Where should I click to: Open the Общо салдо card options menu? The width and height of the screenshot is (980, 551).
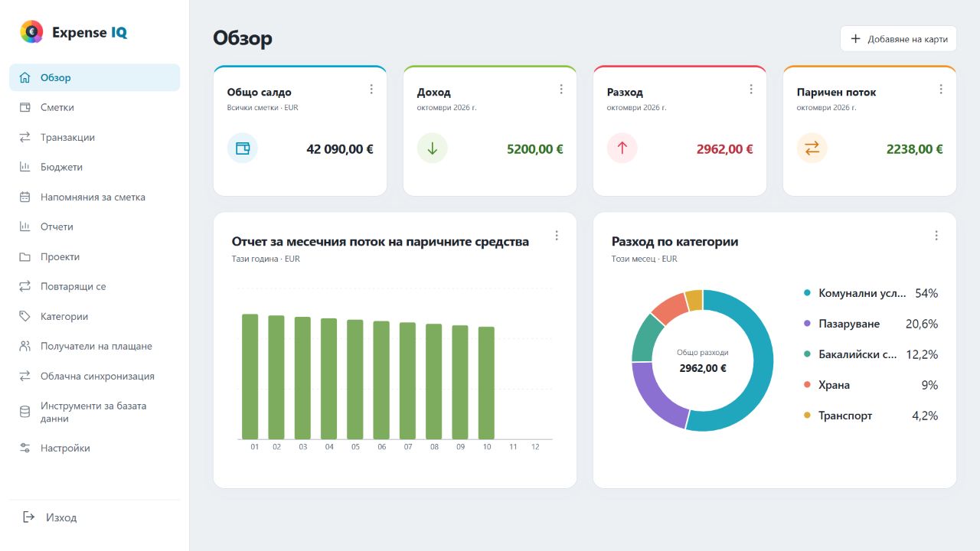371,90
